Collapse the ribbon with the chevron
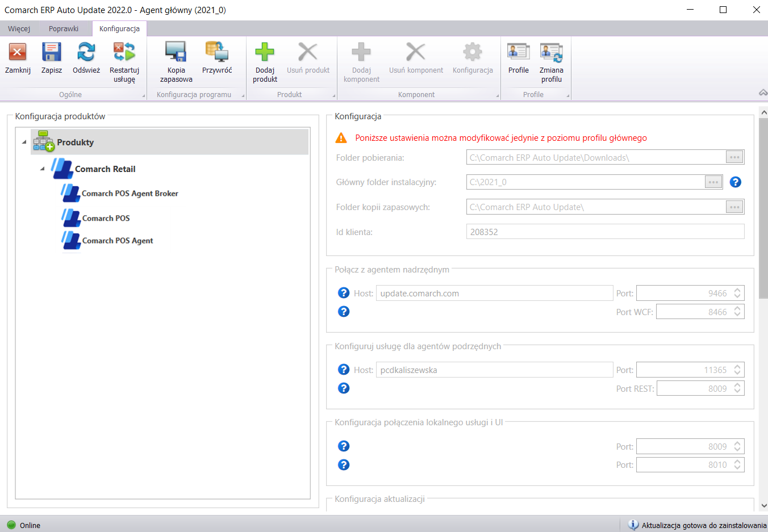Viewport: 768px width, 532px height. [x=763, y=93]
